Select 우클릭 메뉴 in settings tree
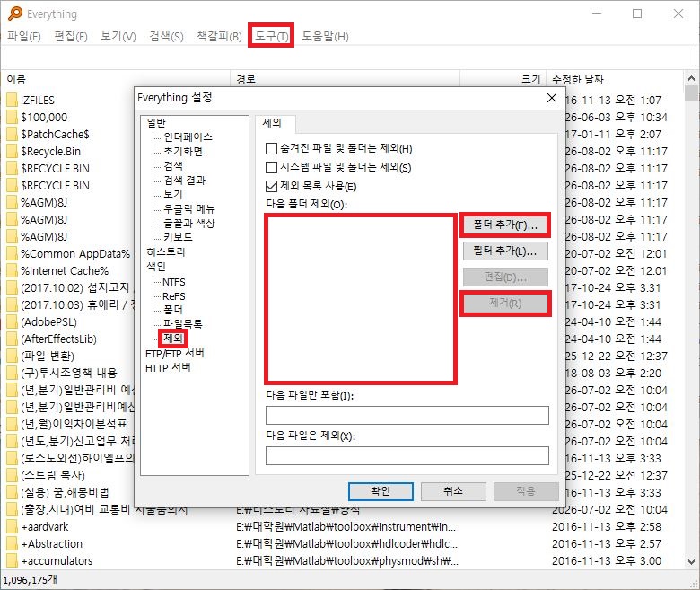Viewport: 700px width, 590px height. pos(188,208)
